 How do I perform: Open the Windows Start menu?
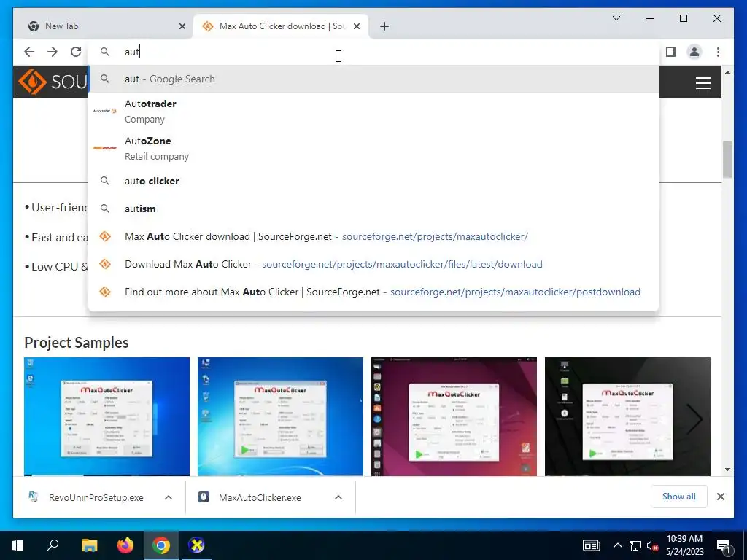tap(18, 545)
